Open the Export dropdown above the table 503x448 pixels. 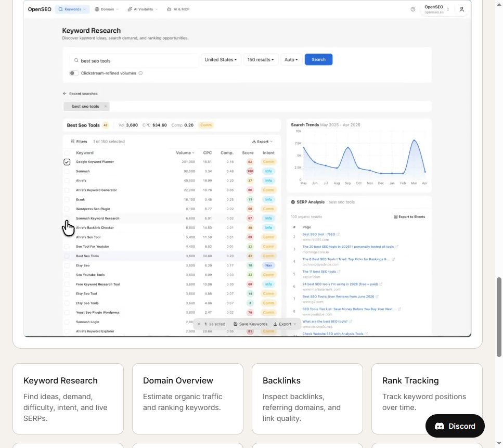point(262,142)
